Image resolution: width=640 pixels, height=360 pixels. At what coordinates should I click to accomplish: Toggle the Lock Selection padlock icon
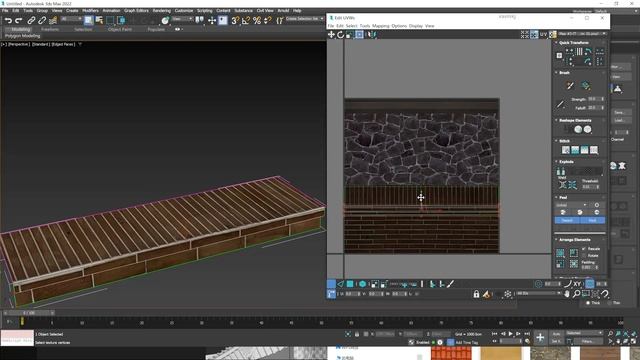tap(476, 294)
